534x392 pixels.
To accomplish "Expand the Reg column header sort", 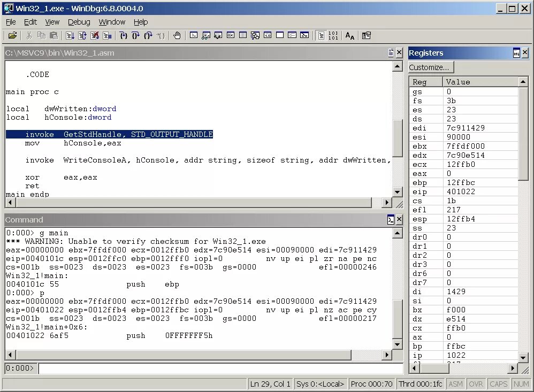I will 425,81.
